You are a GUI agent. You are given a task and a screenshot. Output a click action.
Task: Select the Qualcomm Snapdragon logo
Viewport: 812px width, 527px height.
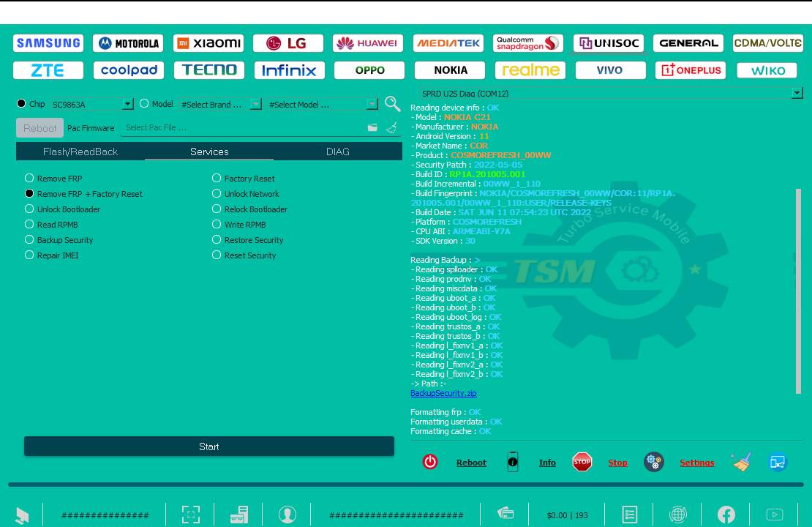click(527, 43)
